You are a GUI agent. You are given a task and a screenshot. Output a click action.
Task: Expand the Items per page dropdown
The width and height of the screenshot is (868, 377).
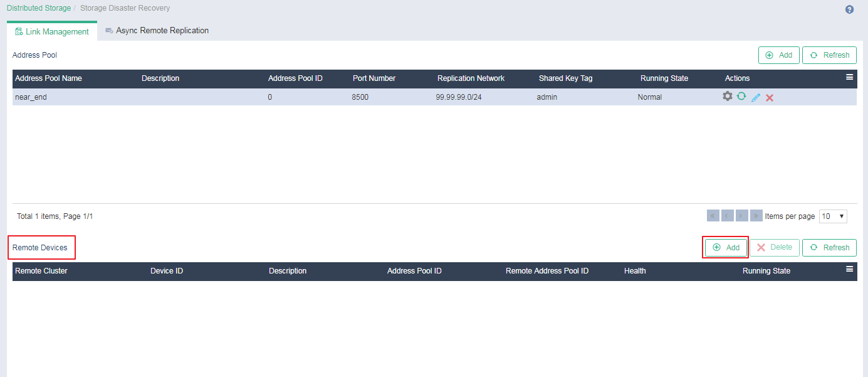tap(833, 216)
